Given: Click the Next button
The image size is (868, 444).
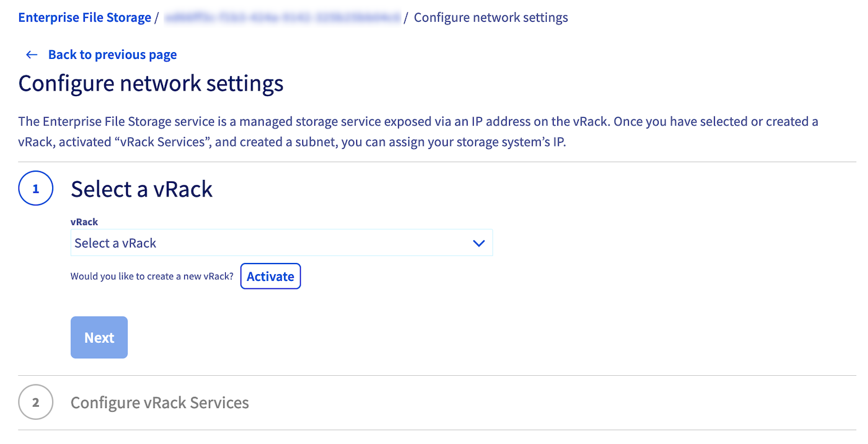Looking at the screenshot, I should tap(99, 338).
